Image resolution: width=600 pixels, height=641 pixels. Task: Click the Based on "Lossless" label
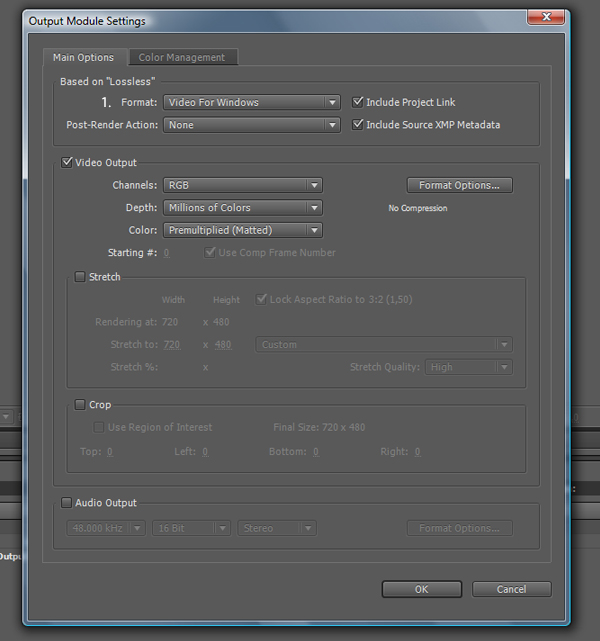(107, 81)
